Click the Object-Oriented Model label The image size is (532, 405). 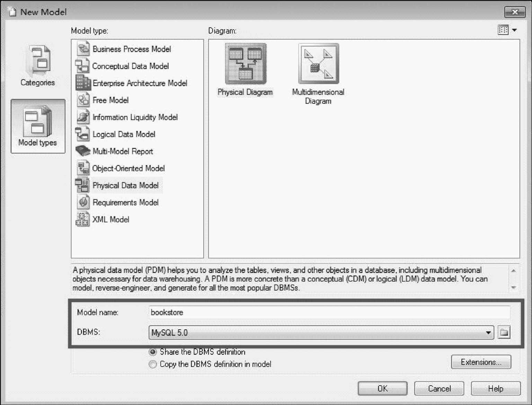[128, 168]
